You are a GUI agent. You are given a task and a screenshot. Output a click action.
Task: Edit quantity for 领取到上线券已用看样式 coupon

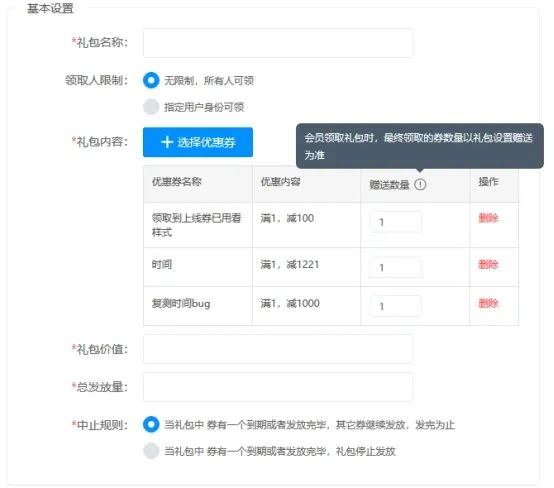point(395,222)
